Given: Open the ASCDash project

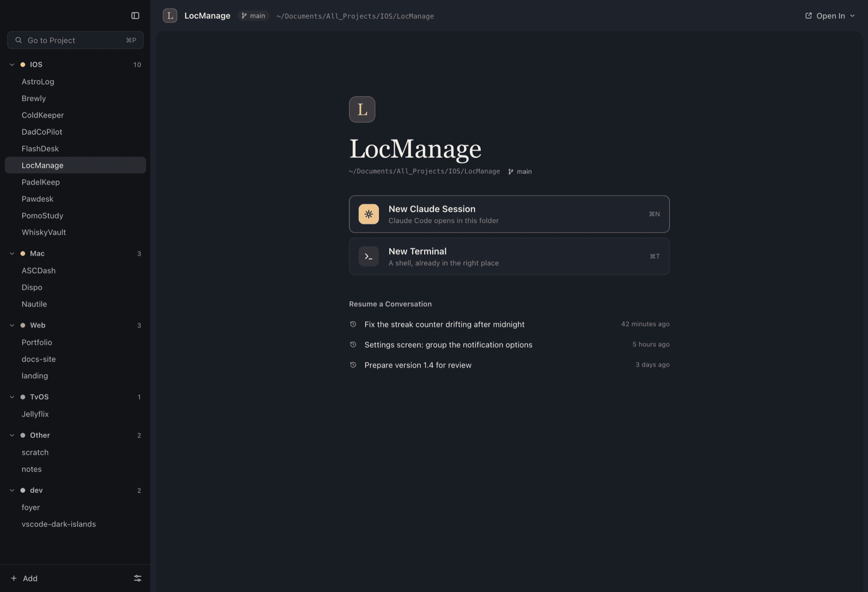Looking at the screenshot, I should click(76, 271).
